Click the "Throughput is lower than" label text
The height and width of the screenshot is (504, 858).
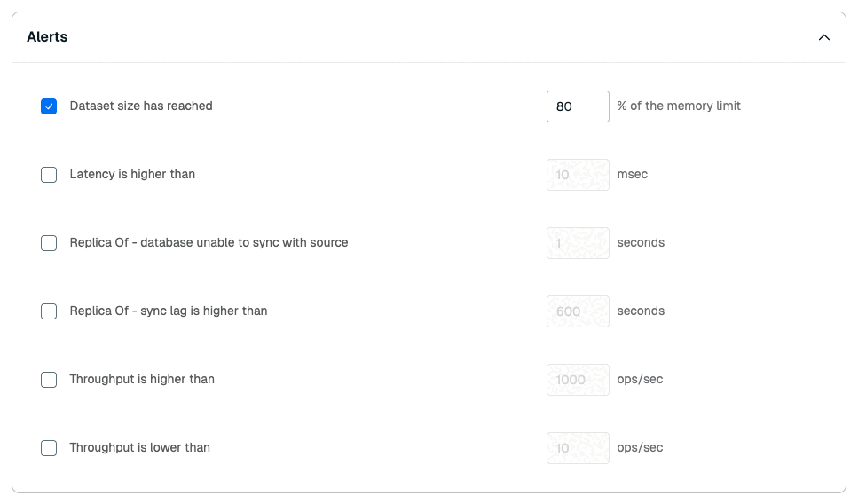coord(140,448)
